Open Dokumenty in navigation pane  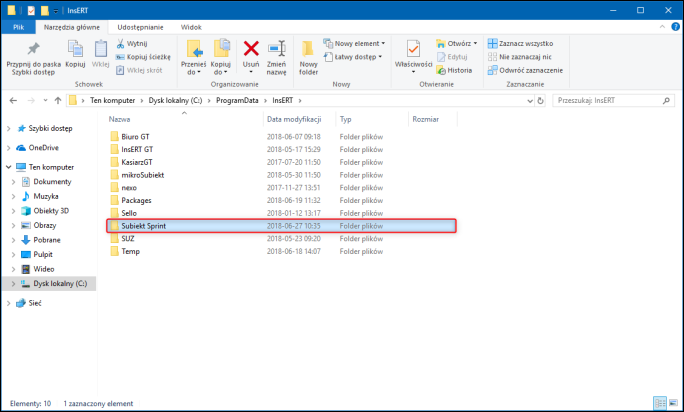(x=52, y=182)
